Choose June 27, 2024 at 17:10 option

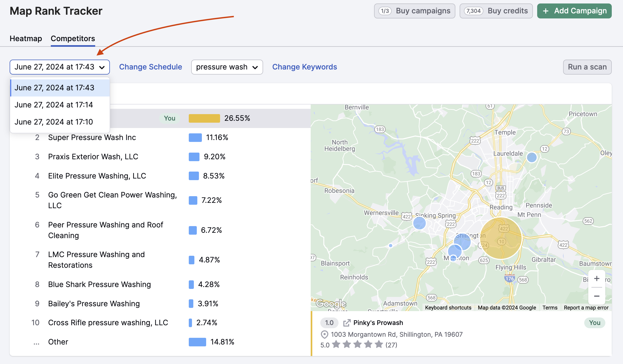point(60,122)
